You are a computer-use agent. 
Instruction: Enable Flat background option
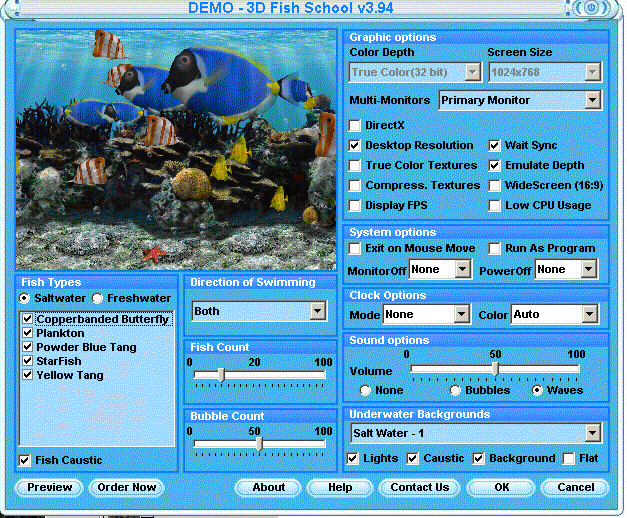coord(568,458)
